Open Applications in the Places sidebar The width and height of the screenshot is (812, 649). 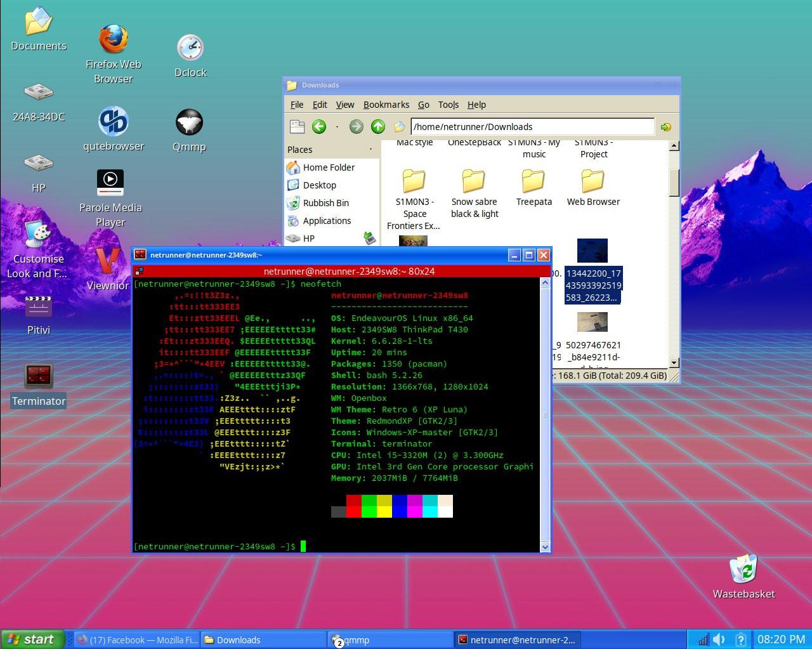[x=327, y=220]
